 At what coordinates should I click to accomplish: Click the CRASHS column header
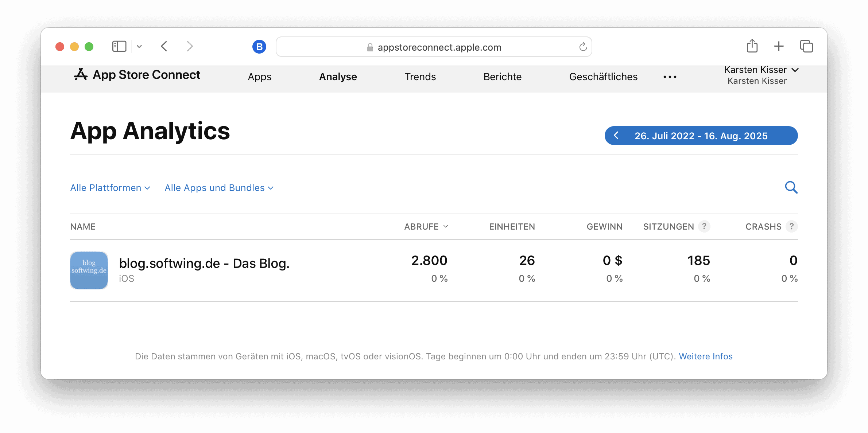(763, 226)
